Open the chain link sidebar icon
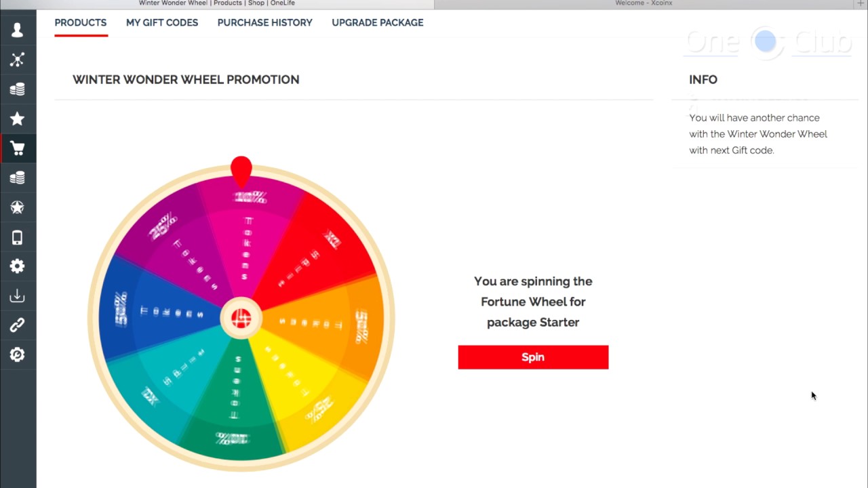868x488 pixels. click(18, 325)
